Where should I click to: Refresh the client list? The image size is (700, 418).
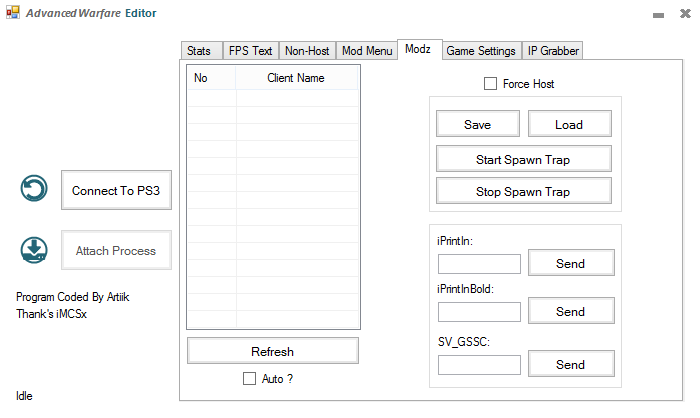(273, 351)
